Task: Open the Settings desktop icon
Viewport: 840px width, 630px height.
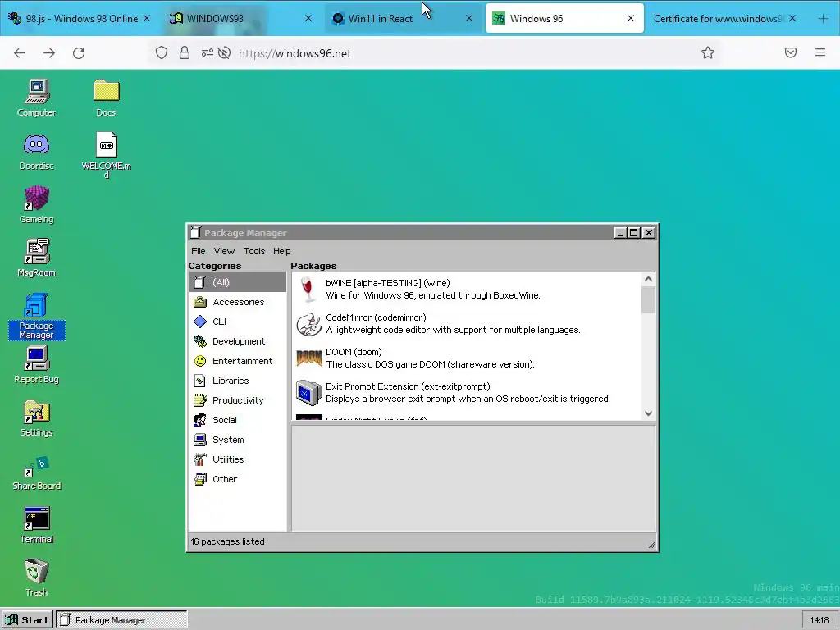Action: coord(36,418)
